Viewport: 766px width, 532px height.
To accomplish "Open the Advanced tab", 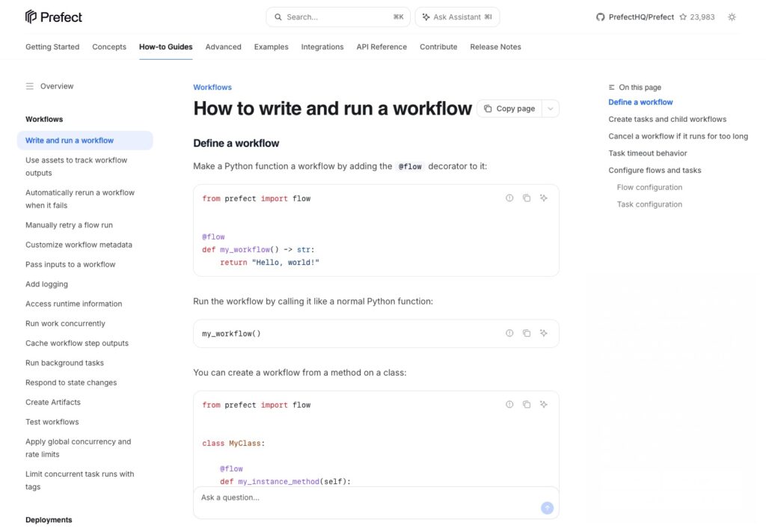I will click(x=223, y=47).
